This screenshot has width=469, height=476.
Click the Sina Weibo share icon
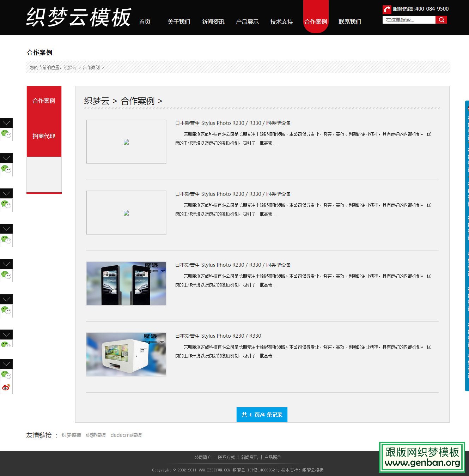point(6,387)
